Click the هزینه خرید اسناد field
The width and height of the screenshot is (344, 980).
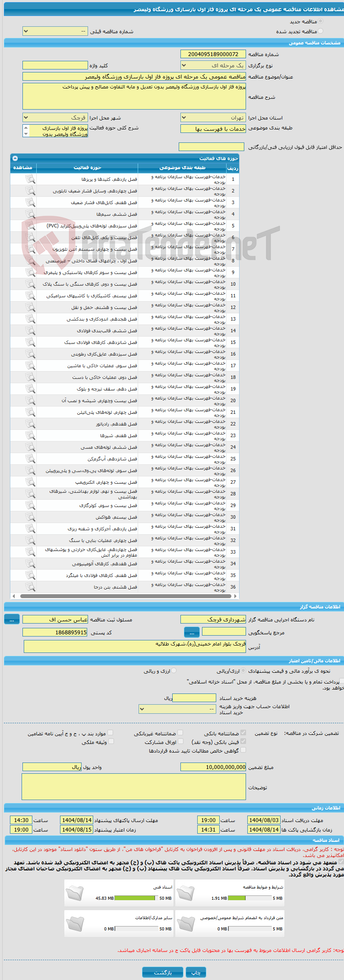tap(194, 698)
